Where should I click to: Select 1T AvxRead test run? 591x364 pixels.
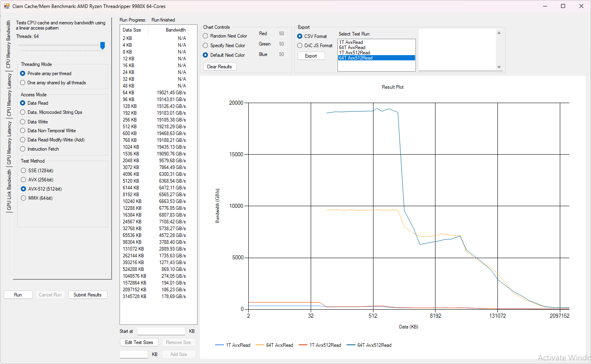point(377,42)
